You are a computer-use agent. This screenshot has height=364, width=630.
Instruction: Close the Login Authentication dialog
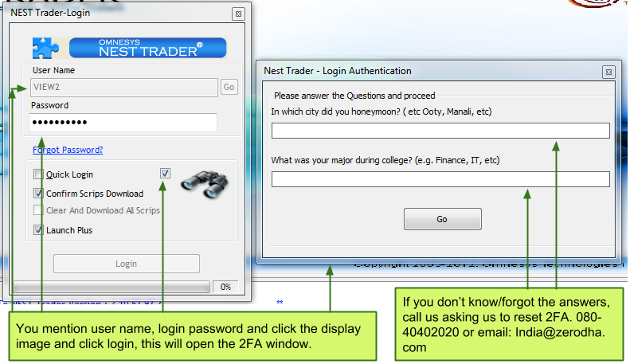pyautogui.click(x=608, y=72)
